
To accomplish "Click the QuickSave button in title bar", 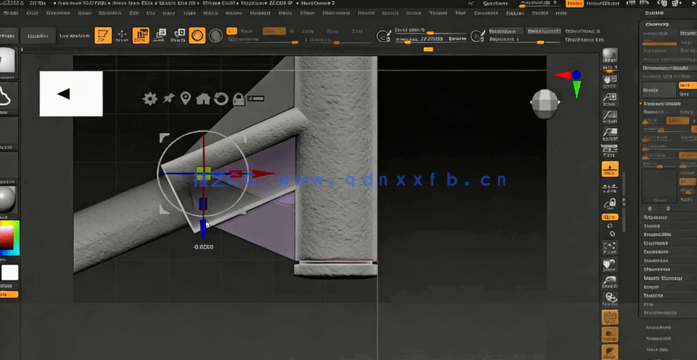I will click(496, 3).
